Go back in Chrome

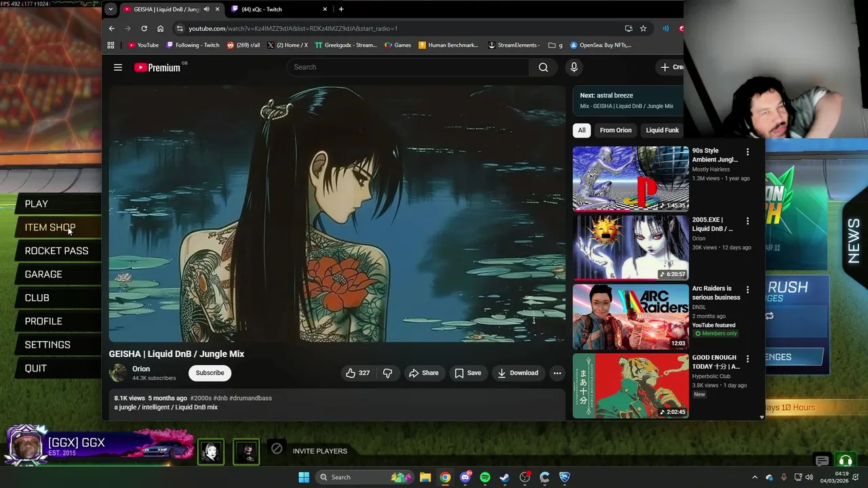111,28
